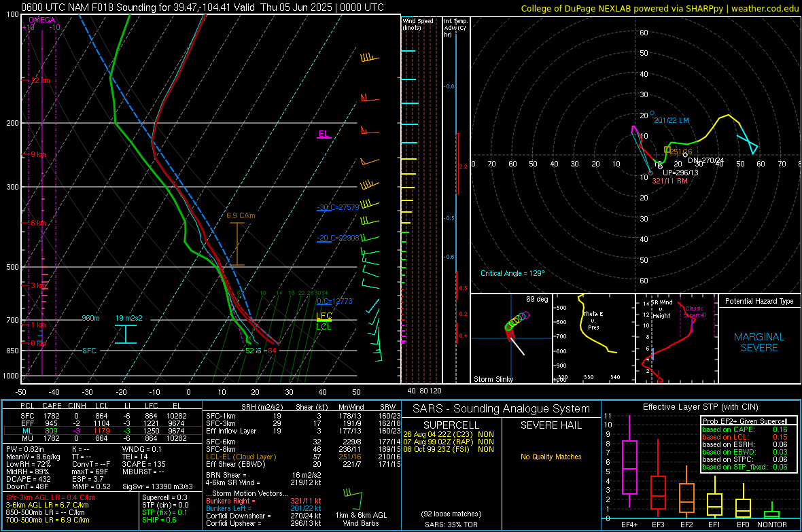This screenshot has height=532, width=802.
Task: Click the Critical Angle = 129° readout
Action: click(512, 273)
